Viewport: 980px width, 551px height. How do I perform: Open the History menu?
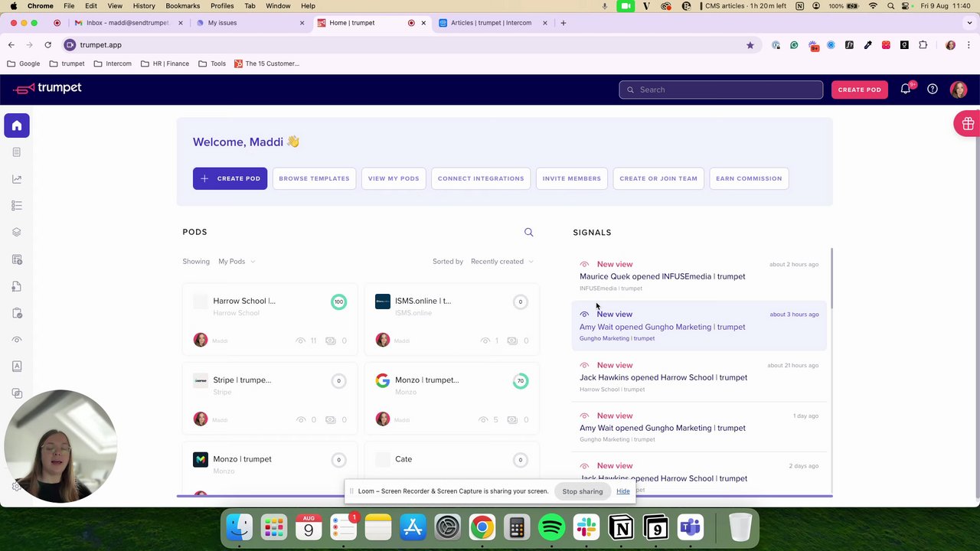tap(144, 6)
